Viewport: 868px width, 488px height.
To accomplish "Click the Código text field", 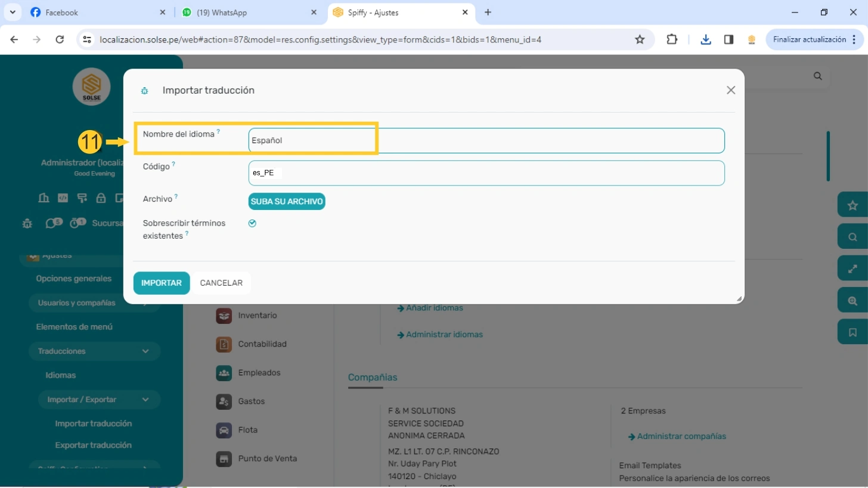I will coord(486,173).
